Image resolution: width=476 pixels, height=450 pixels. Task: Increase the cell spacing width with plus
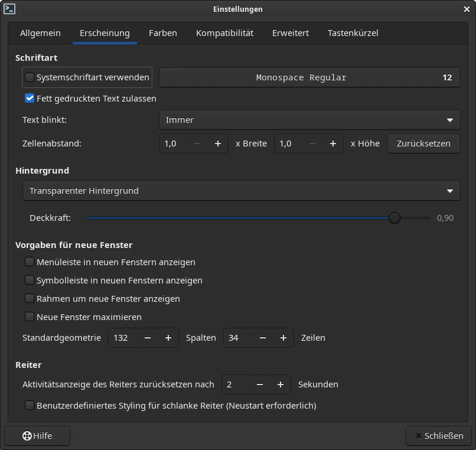pyautogui.click(x=218, y=144)
